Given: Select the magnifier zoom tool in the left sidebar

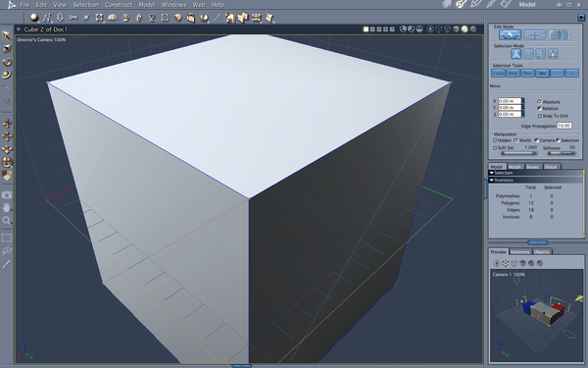Looking at the screenshot, I should pos(7,221).
